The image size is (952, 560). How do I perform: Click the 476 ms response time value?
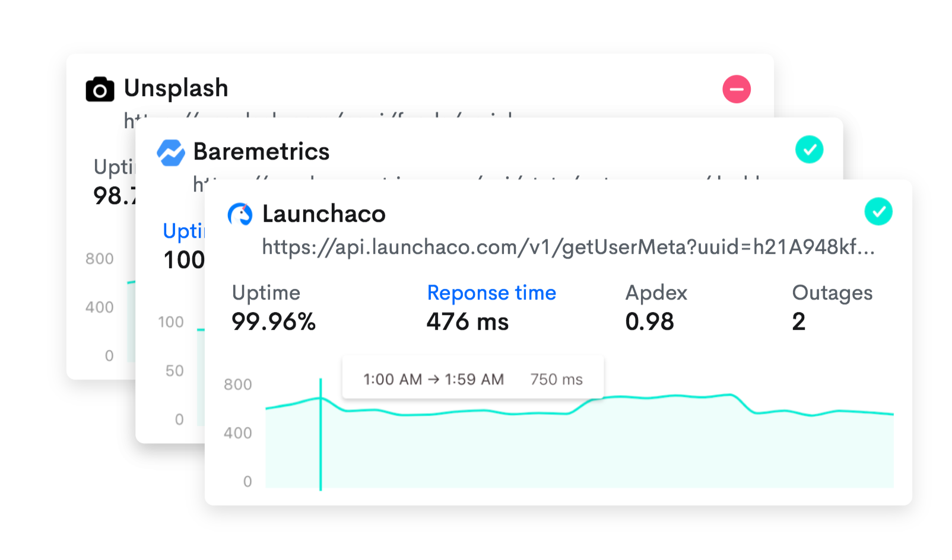[468, 322]
